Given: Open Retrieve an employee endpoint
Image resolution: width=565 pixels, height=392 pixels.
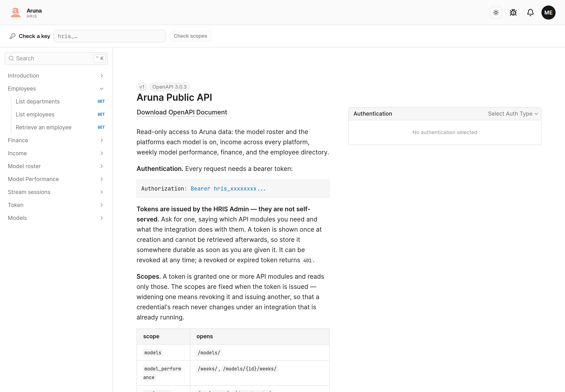Looking at the screenshot, I should (x=60, y=127).
